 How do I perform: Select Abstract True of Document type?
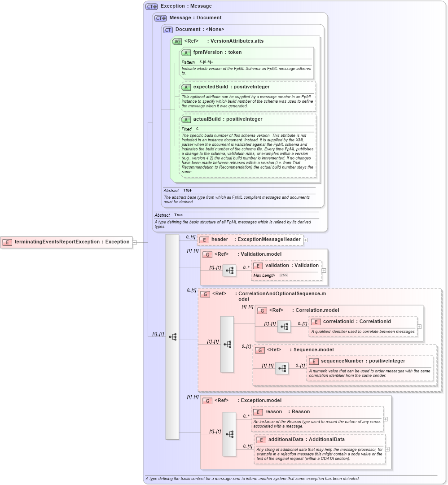pos(178,191)
